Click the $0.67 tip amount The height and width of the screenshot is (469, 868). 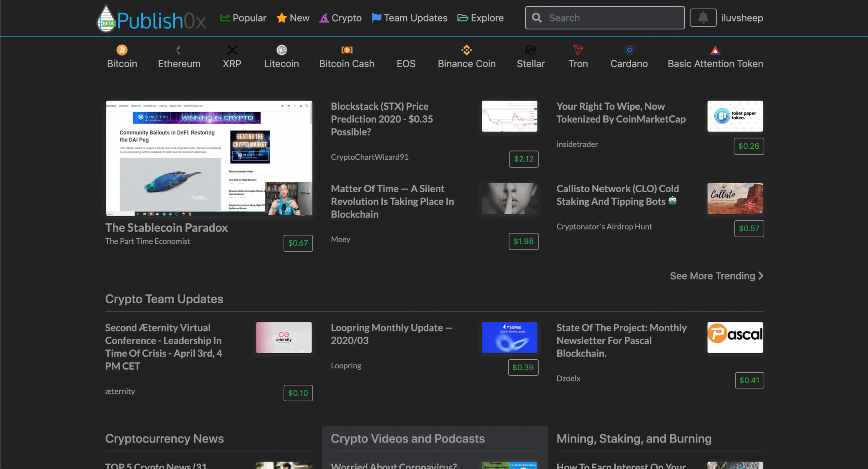pos(298,243)
